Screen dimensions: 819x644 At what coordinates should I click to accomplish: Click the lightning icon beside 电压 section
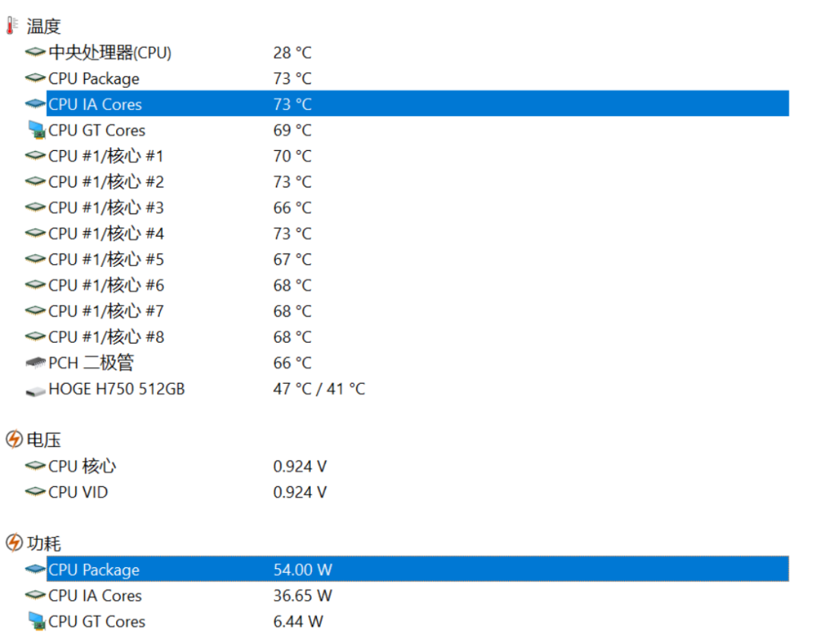(x=13, y=439)
